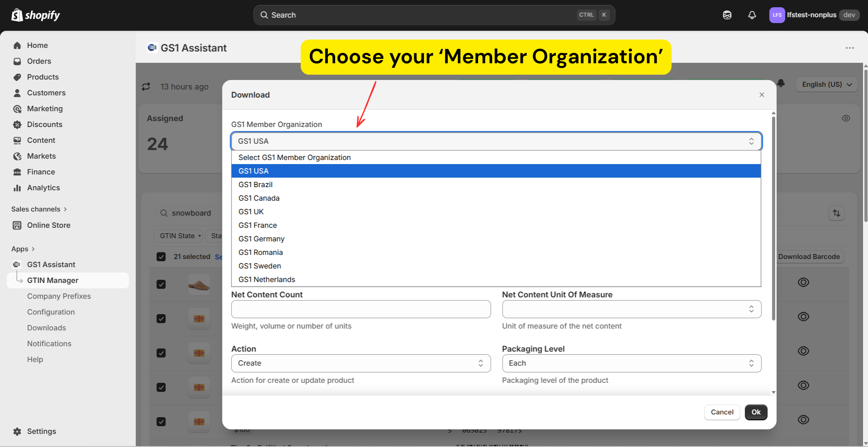Open Marketing section
The image size is (868, 447).
45,108
